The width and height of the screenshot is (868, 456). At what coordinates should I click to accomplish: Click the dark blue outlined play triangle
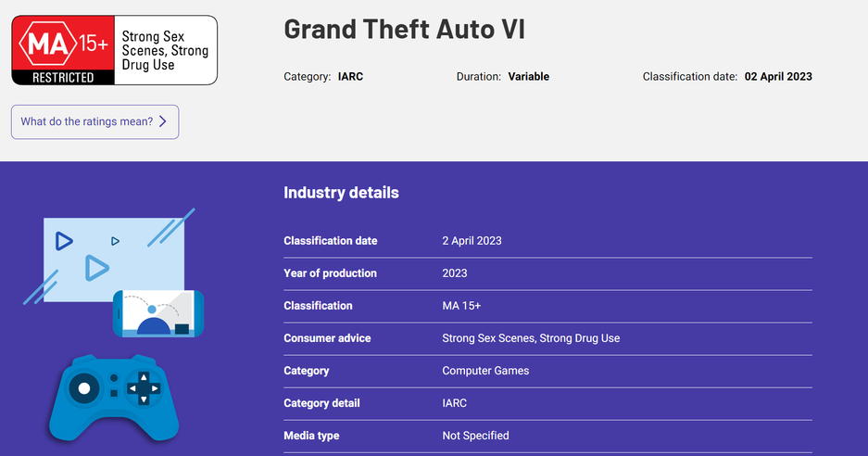(x=63, y=241)
